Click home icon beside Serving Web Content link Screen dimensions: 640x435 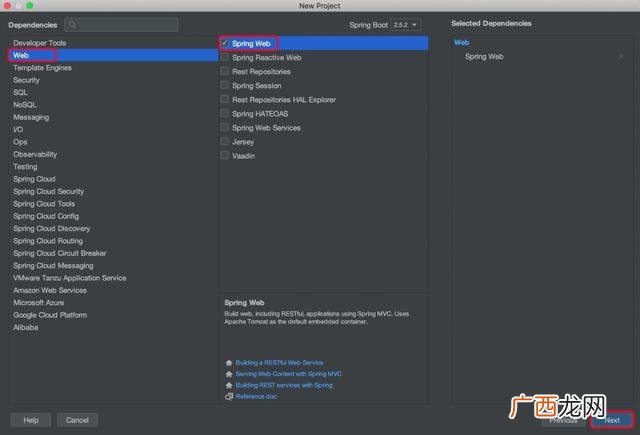pyautogui.click(x=229, y=374)
